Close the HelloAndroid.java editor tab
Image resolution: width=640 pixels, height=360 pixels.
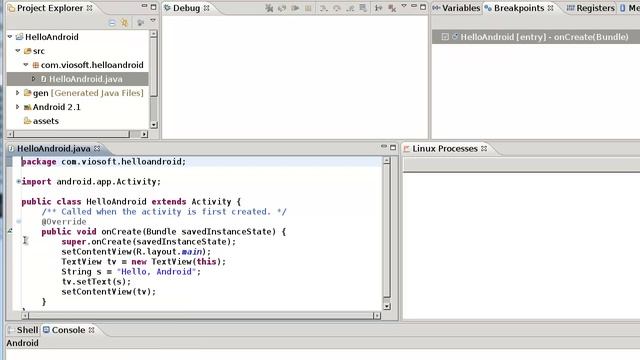pyautogui.click(x=97, y=149)
